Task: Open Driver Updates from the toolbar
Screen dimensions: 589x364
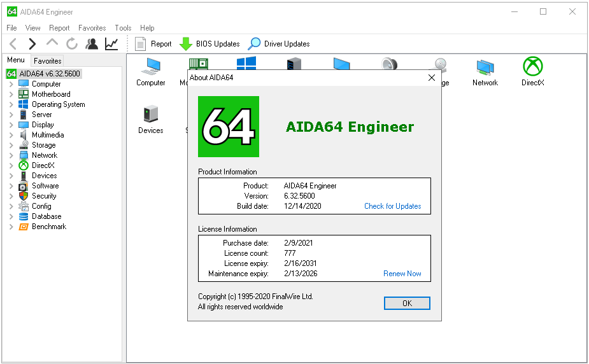Action: 279,44
